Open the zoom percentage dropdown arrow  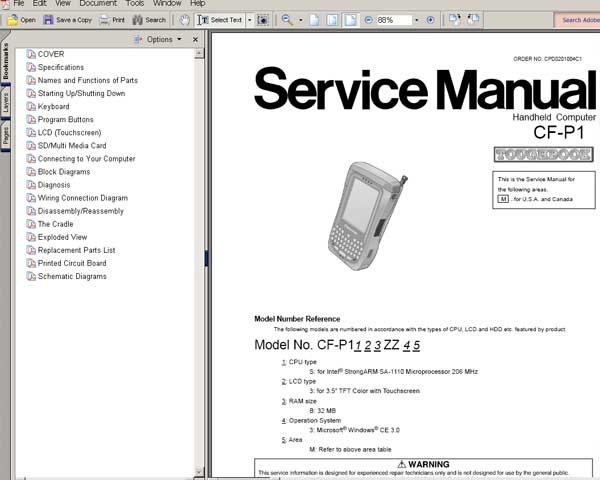click(x=416, y=20)
